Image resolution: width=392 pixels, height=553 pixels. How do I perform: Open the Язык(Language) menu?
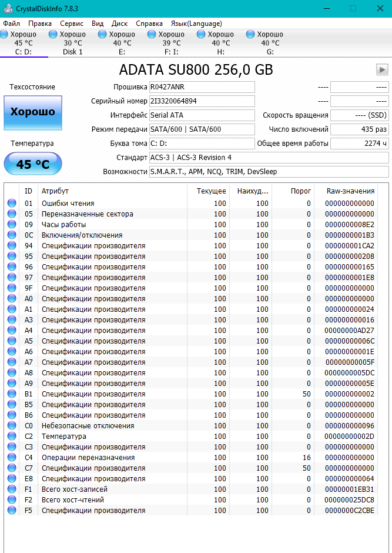(196, 24)
